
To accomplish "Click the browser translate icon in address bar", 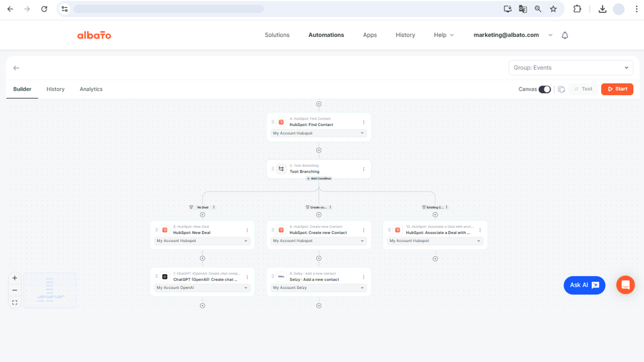I will tap(522, 9).
